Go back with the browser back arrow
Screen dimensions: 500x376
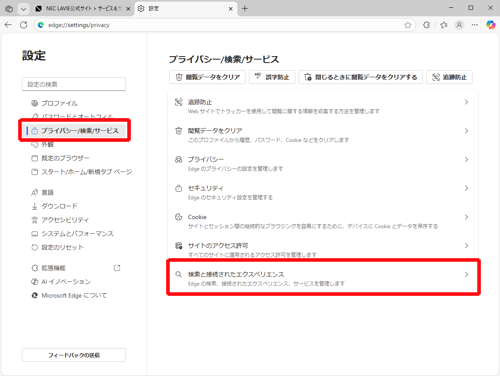point(8,25)
